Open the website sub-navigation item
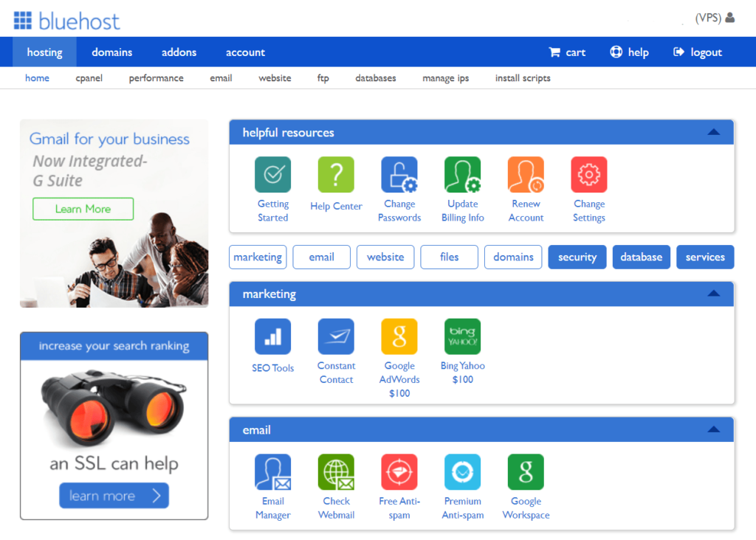 (275, 78)
